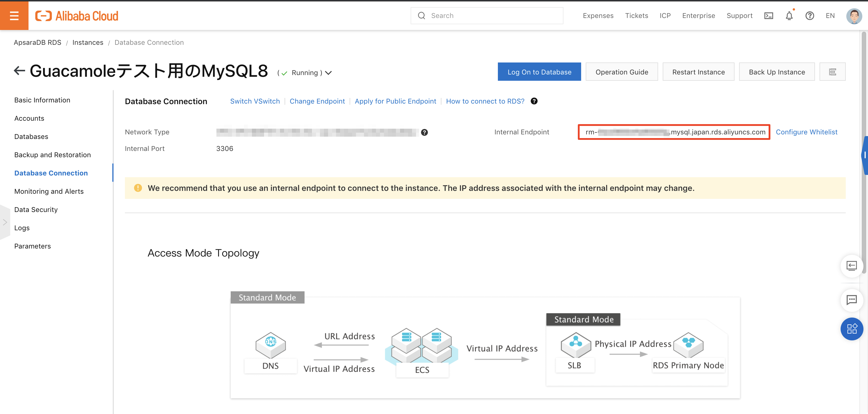Open the Expenses top menu
The image size is (868, 414).
point(598,16)
